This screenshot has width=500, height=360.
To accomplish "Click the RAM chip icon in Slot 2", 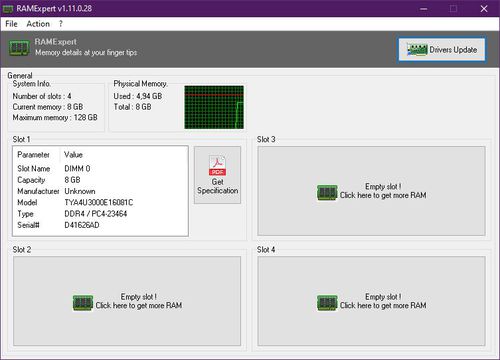I will pos(83,303).
